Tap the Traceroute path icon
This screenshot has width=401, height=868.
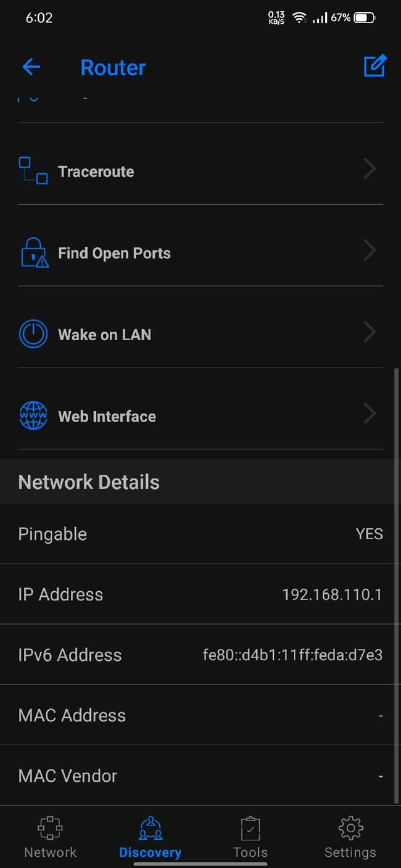[33, 171]
